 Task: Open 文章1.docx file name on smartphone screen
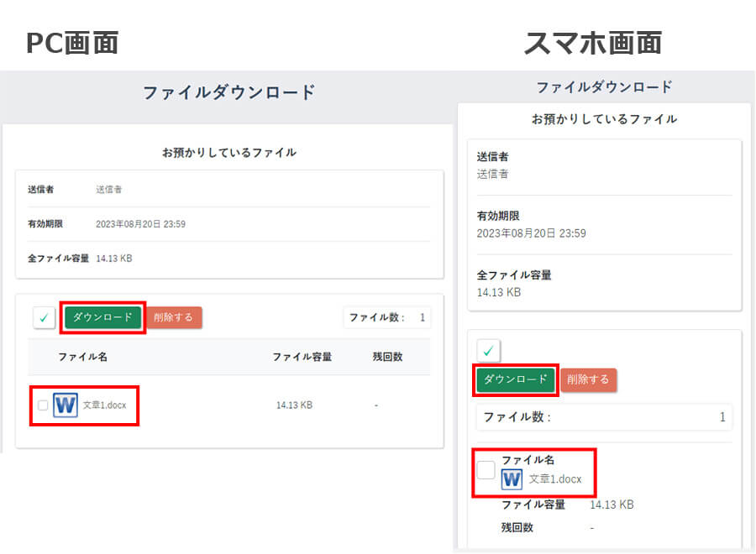tap(555, 479)
